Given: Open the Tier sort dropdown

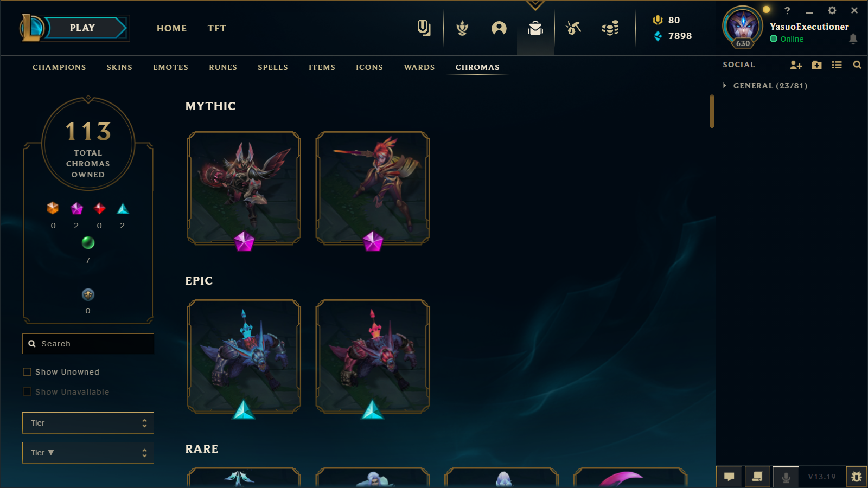Looking at the screenshot, I should [88, 453].
